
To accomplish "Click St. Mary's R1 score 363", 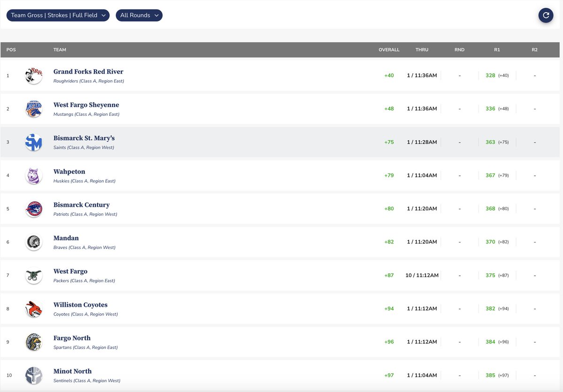I will [490, 142].
